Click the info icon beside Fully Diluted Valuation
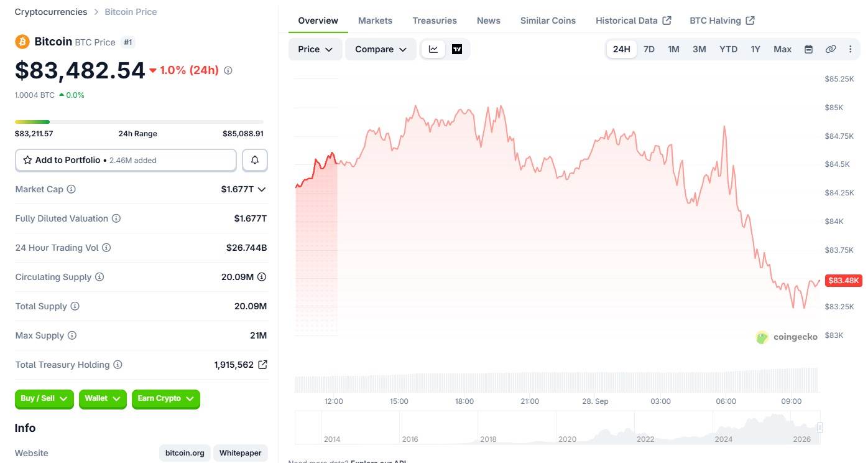 click(x=116, y=218)
